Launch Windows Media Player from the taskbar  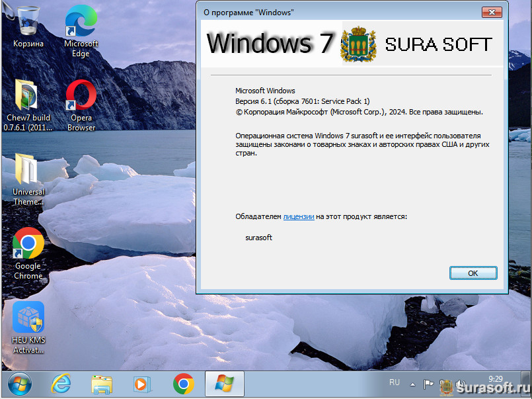tap(142, 384)
